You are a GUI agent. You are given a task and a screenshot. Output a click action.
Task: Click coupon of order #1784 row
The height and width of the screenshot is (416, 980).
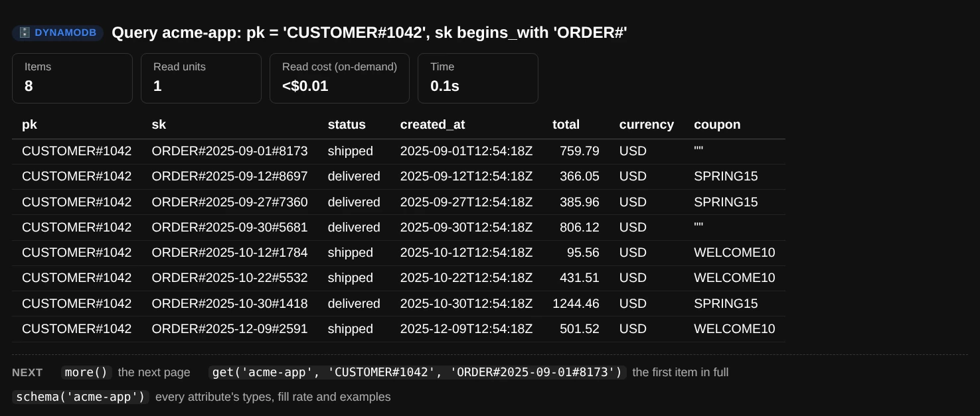click(734, 253)
